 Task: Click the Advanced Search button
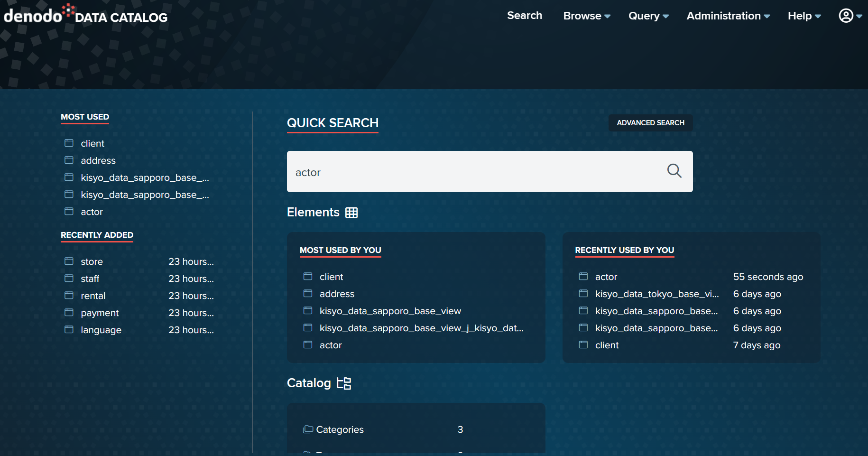coord(650,123)
